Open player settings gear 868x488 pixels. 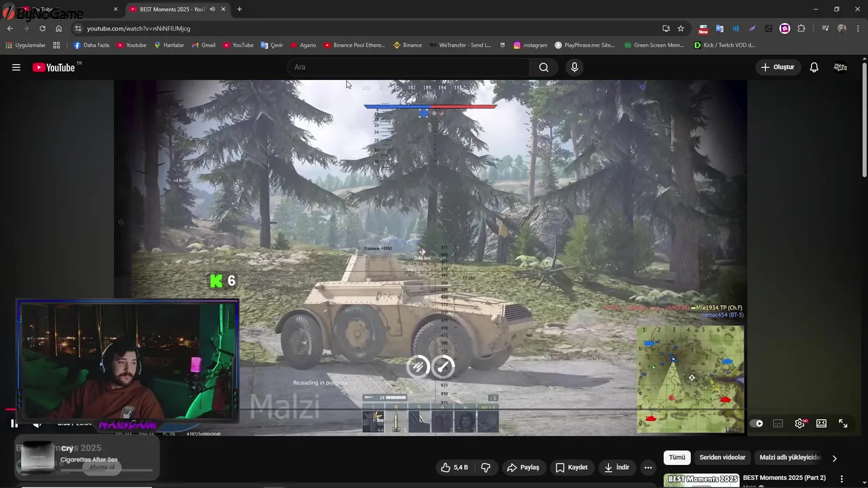pyautogui.click(x=800, y=424)
